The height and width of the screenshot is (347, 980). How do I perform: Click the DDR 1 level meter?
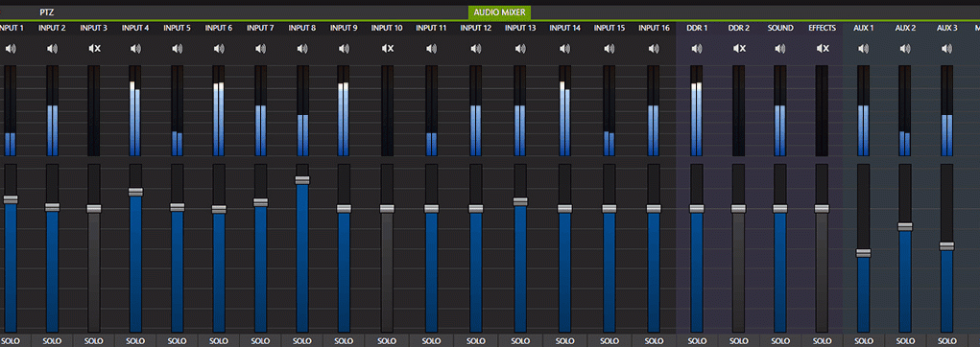pos(697,110)
